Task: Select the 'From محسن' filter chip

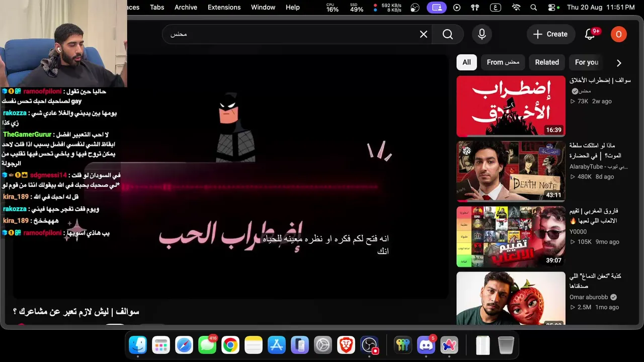Action: pos(503,62)
